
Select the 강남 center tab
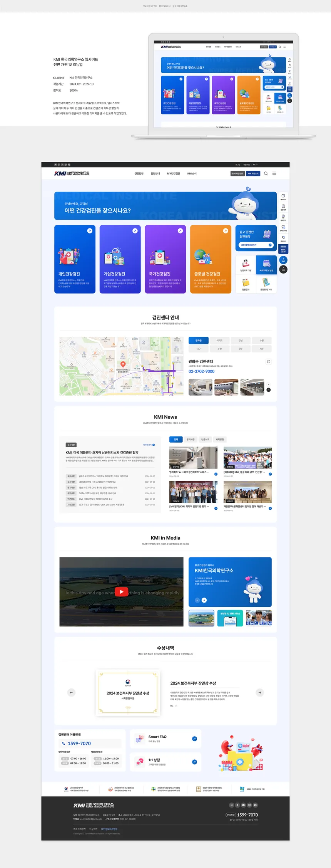point(241,341)
